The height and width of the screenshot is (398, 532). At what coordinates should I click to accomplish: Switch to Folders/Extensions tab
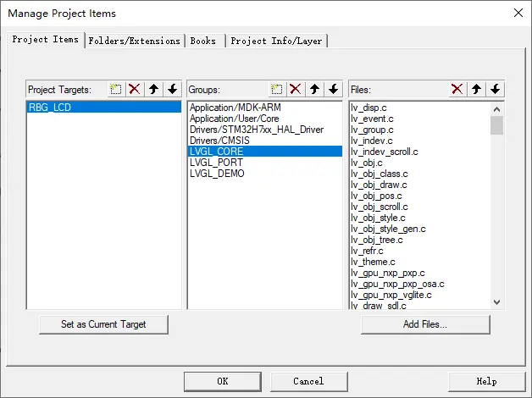[135, 41]
